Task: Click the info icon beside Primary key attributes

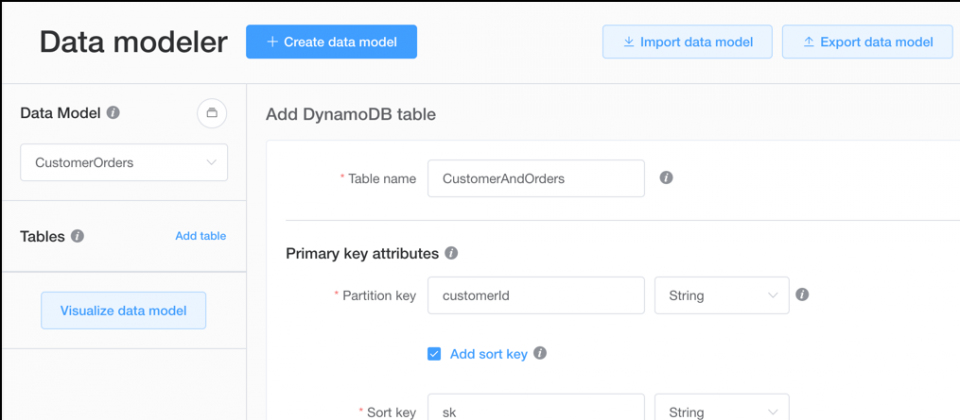Action: (451, 253)
